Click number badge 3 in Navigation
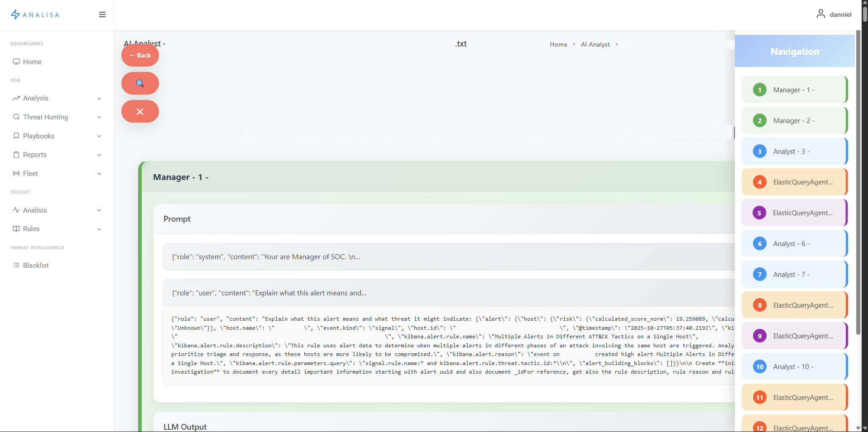868x432 pixels. [x=760, y=151]
